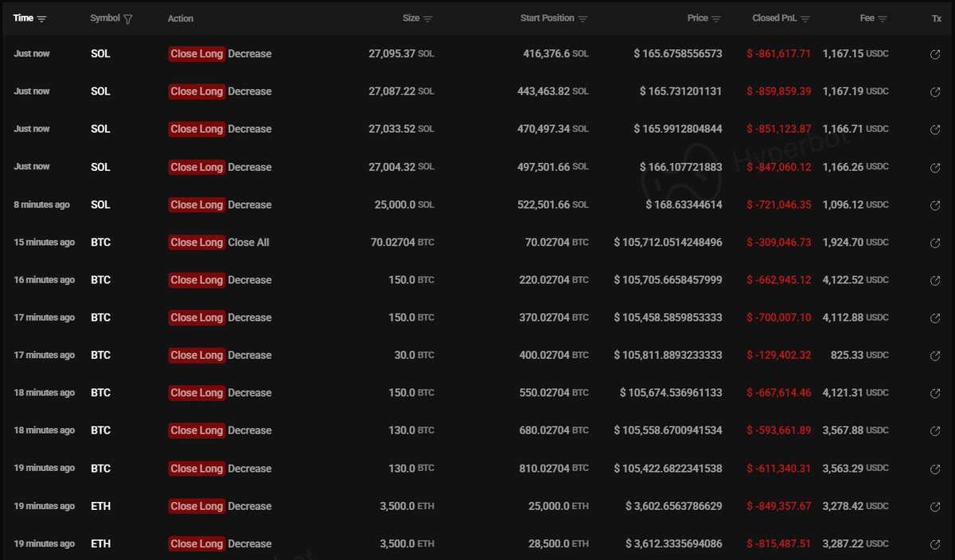This screenshot has height=560, width=955.
Task: Click the Close Long badge in the 30.0 BTC row
Action: [x=197, y=356]
